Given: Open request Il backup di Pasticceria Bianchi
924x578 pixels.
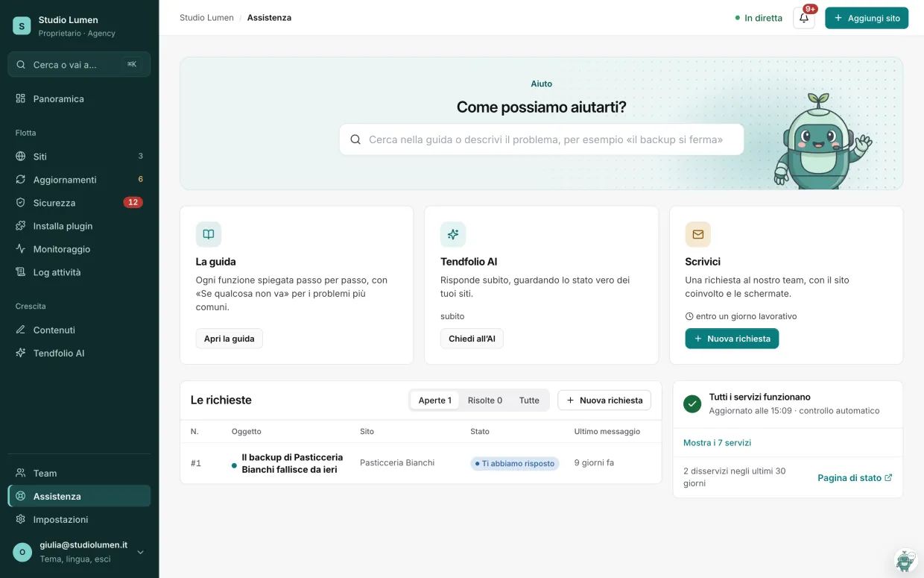Looking at the screenshot, I should [292, 463].
